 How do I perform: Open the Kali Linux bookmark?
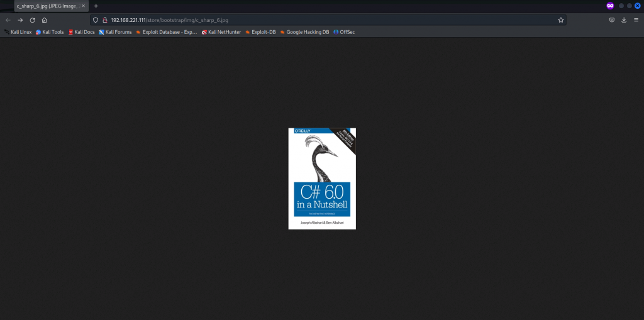pos(18,32)
